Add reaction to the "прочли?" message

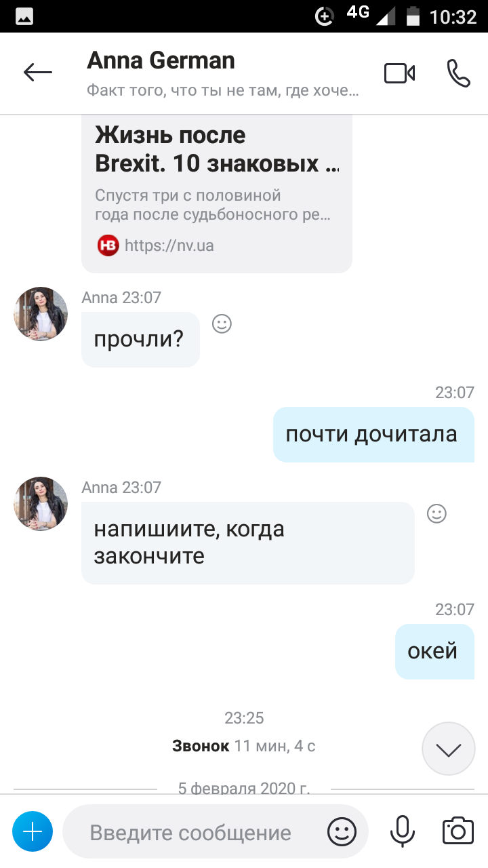(222, 324)
